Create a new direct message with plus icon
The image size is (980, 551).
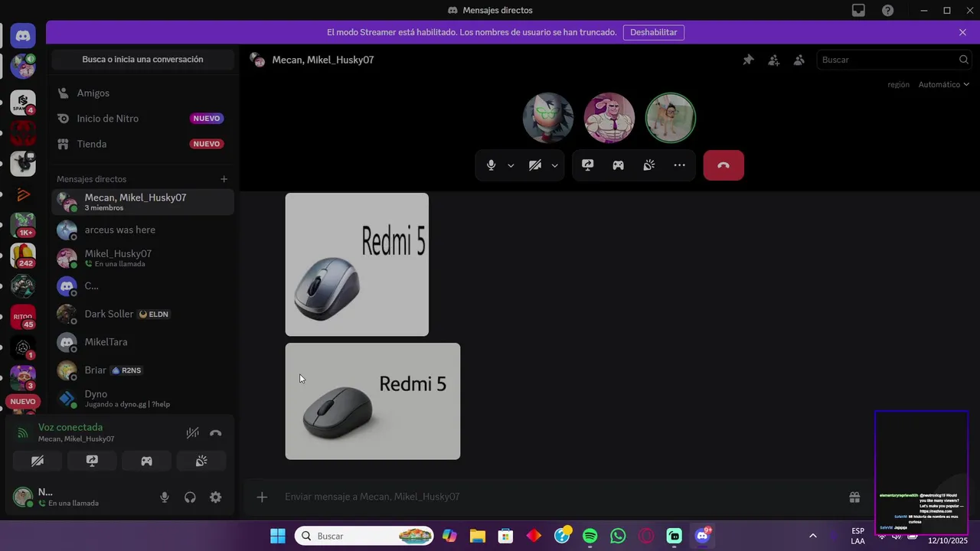click(224, 179)
